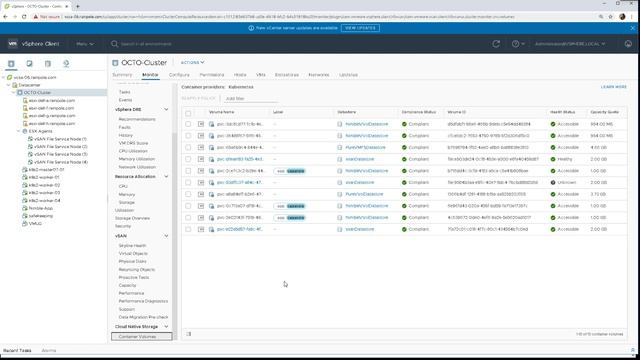Click the browser profile avatar icon
Screen dimensions: 640x360
click(x=622, y=17)
